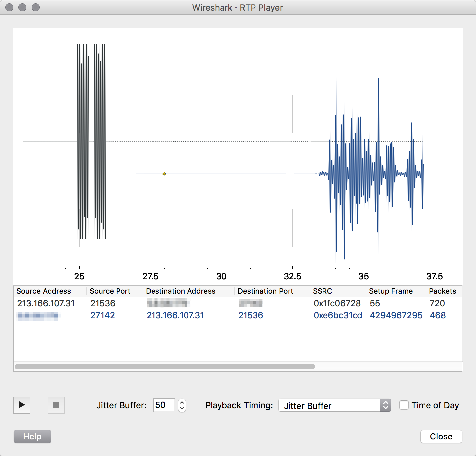The height and width of the screenshot is (456, 476).
Task: Click the 35 label on time axis
Action: [x=364, y=276]
